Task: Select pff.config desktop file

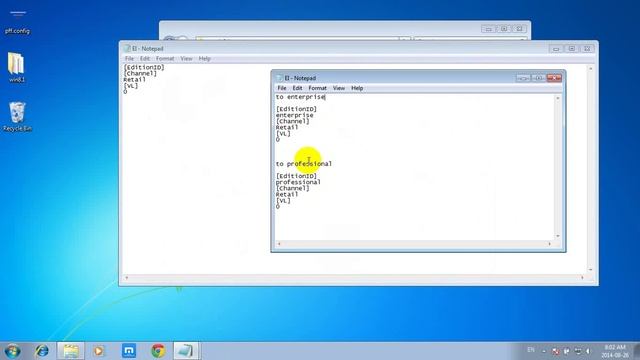Action: click(17, 22)
